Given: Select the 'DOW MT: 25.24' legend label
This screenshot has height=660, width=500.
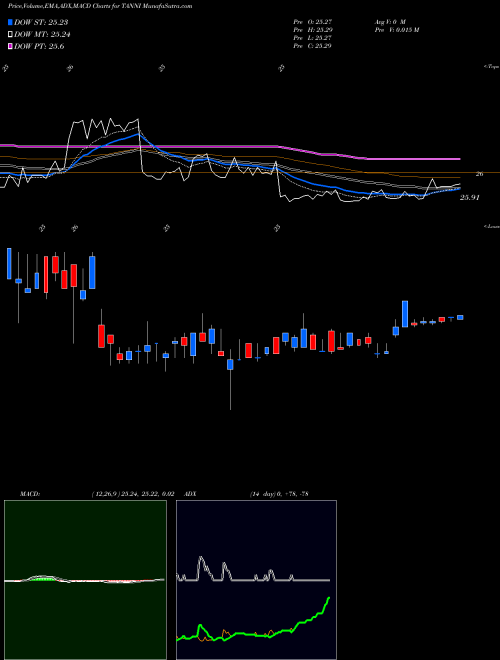Looking at the screenshot, I should point(42,35).
